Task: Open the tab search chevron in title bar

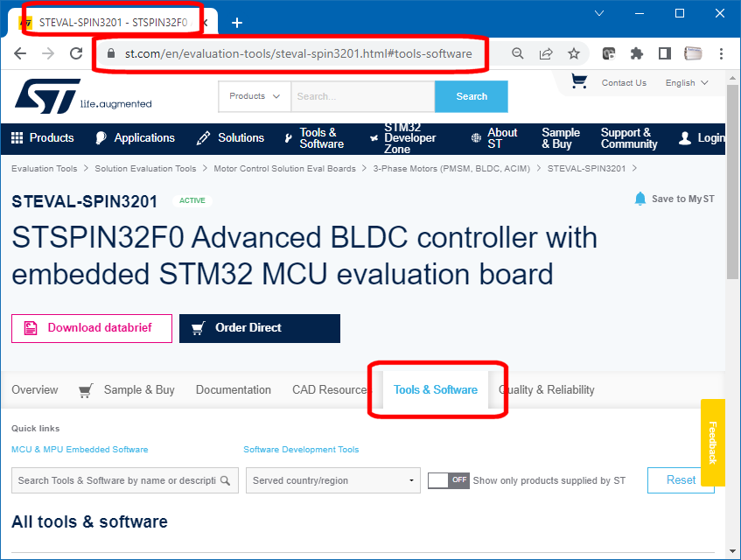Action: [x=599, y=13]
